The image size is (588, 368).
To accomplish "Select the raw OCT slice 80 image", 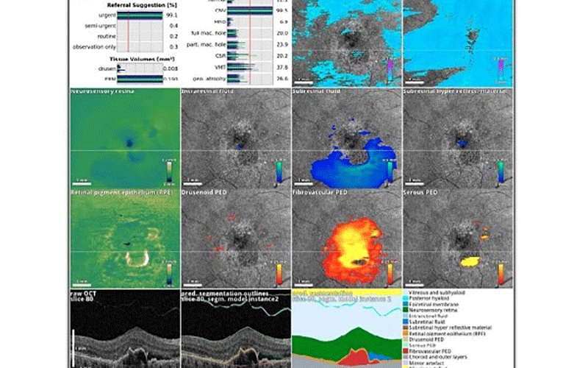I will pyautogui.click(x=125, y=328).
